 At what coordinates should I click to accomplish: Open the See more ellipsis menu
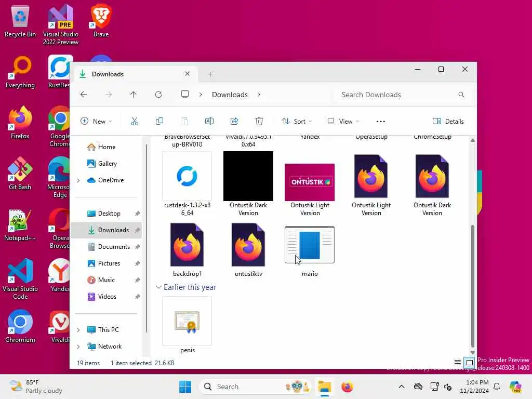pos(381,121)
